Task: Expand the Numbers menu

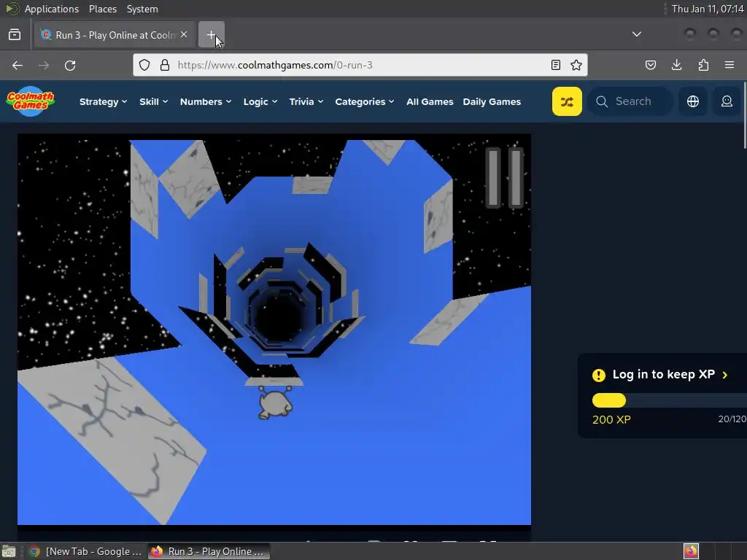Action: click(205, 101)
